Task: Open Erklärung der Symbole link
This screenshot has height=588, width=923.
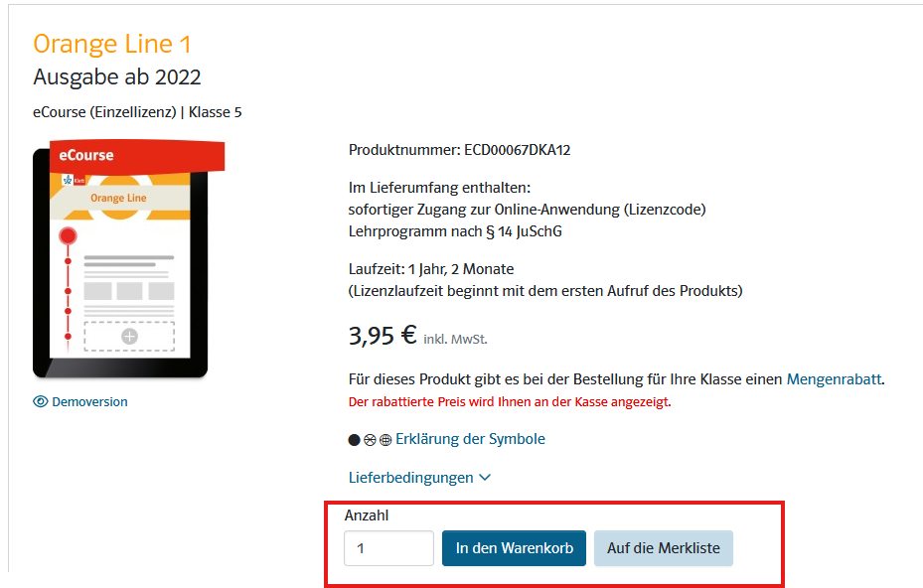Action: tap(470, 439)
